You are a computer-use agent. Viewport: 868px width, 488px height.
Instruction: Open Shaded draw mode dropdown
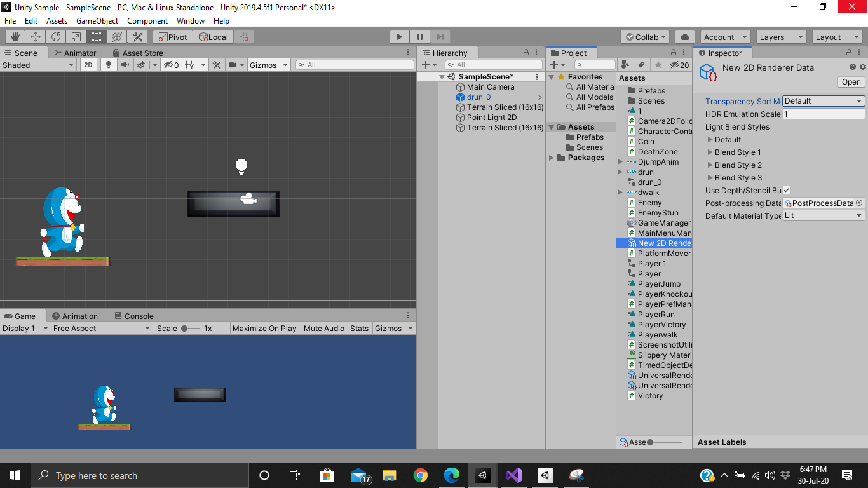pyautogui.click(x=38, y=65)
